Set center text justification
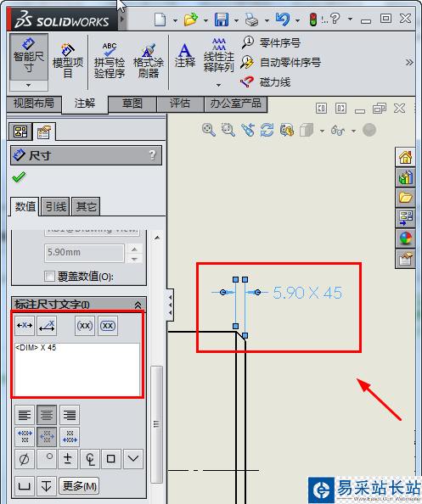This screenshot has height=504, width=422. point(47,415)
